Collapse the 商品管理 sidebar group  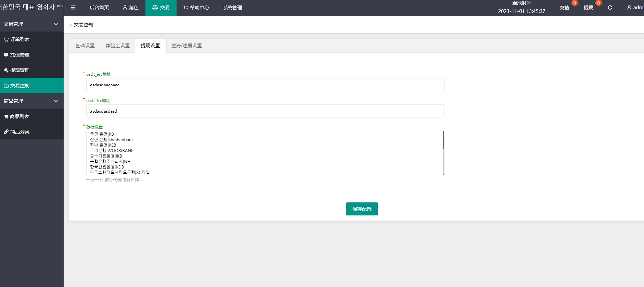[31, 101]
